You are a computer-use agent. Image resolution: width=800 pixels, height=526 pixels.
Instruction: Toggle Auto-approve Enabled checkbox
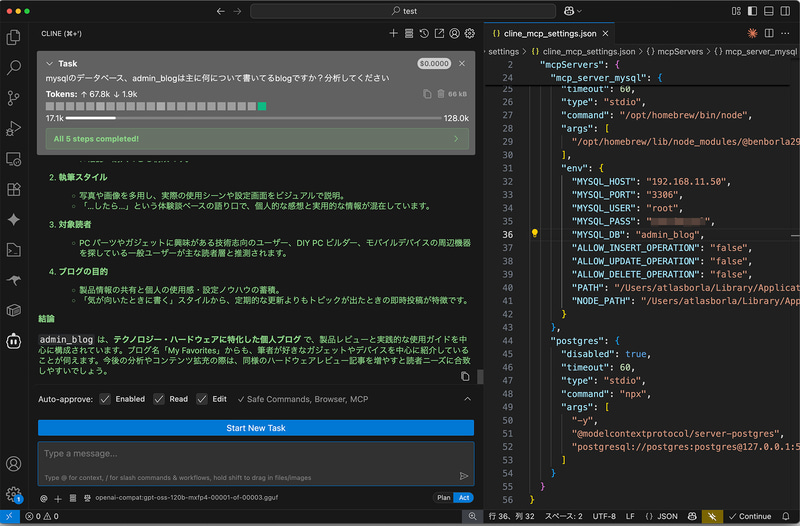tap(105, 399)
